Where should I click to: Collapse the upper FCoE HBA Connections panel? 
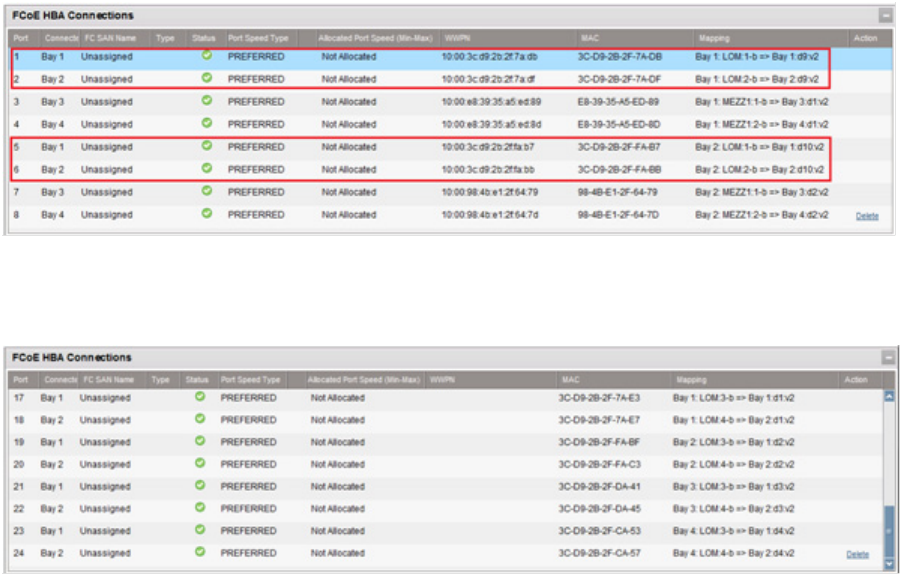(x=885, y=16)
